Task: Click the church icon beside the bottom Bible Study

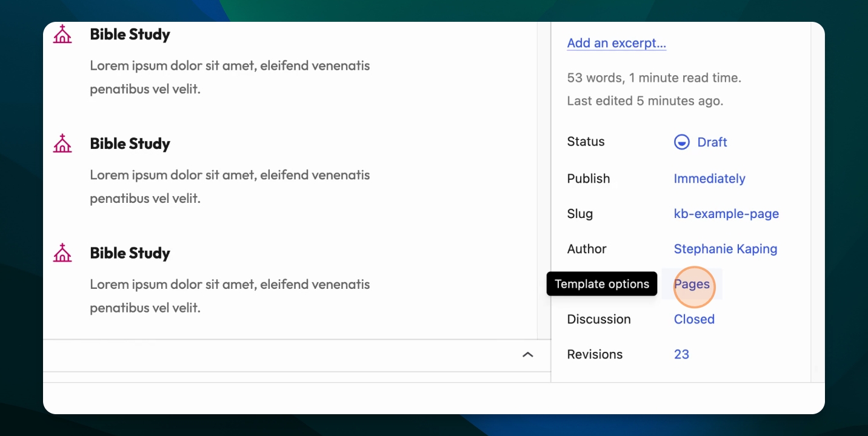Action: coord(62,253)
